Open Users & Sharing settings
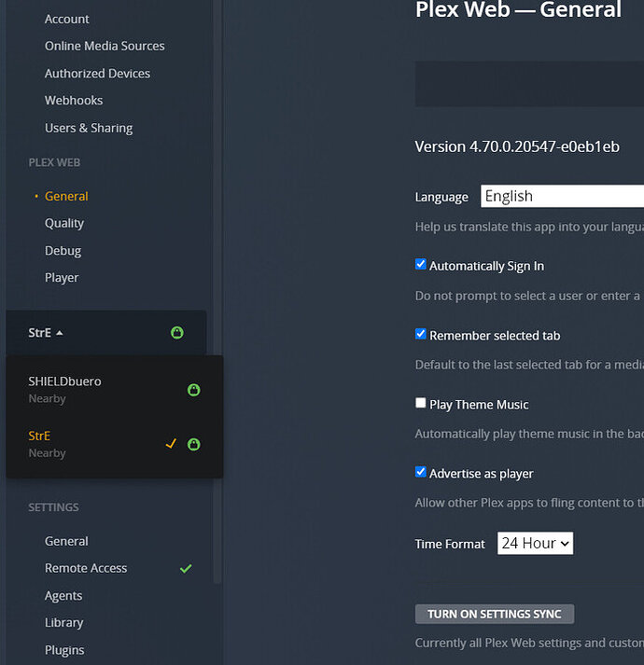The width and height of the screenshot is (644, 665). pyautogui.click(x=89, y=128)
